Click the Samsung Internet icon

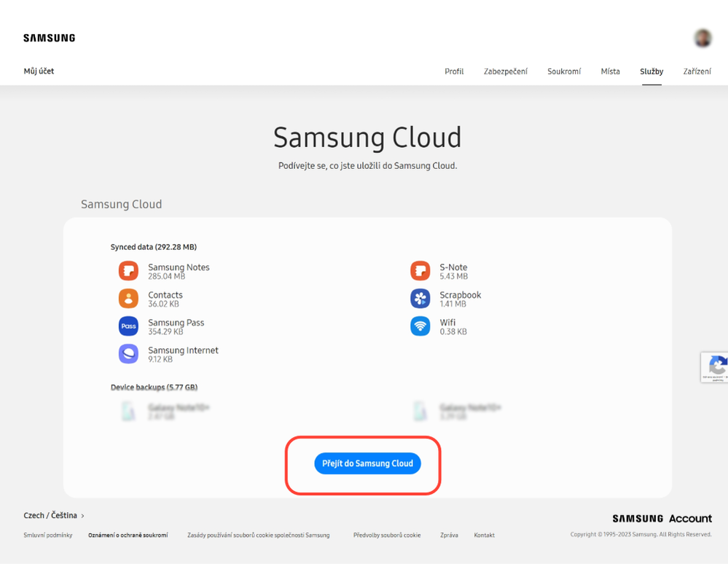tap(128, 354)
